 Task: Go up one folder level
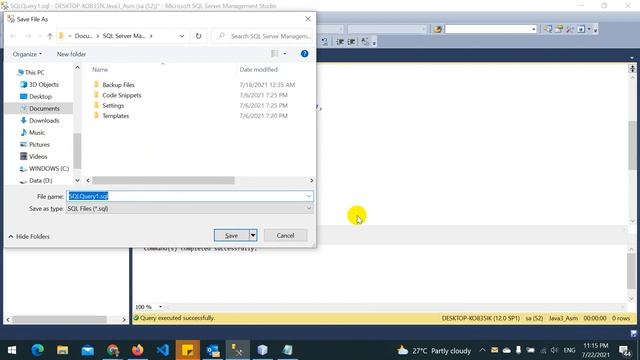[x=50, y=36]
